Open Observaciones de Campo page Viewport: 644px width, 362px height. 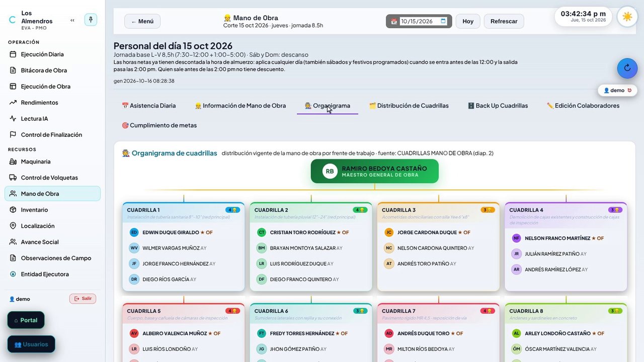(x=52, y=258)
